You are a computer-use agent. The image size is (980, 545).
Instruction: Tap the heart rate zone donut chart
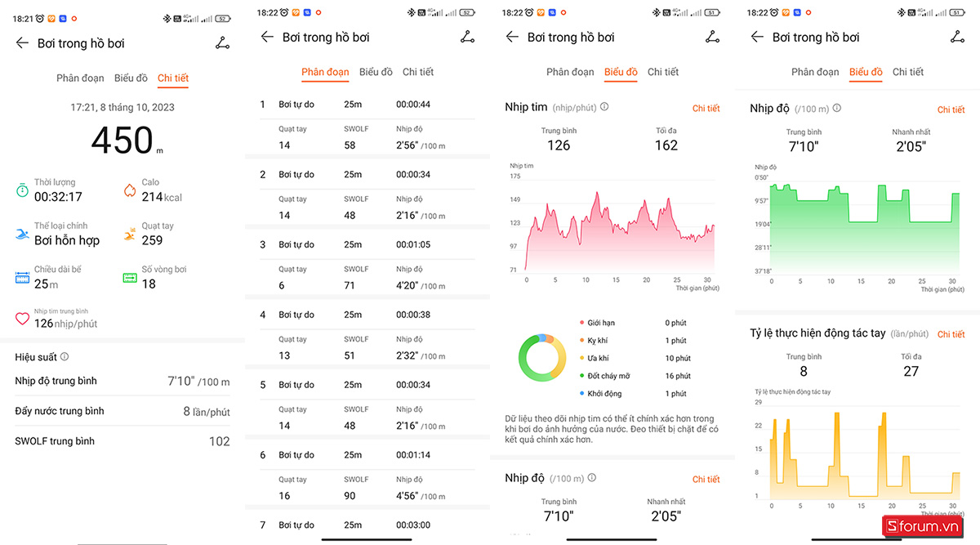[x=541, y=357]
